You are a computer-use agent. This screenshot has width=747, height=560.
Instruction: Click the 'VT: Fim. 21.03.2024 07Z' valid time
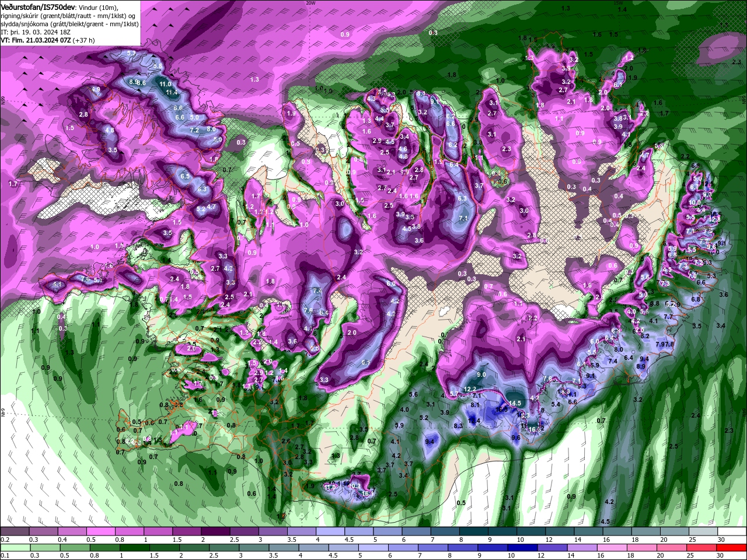36,40
